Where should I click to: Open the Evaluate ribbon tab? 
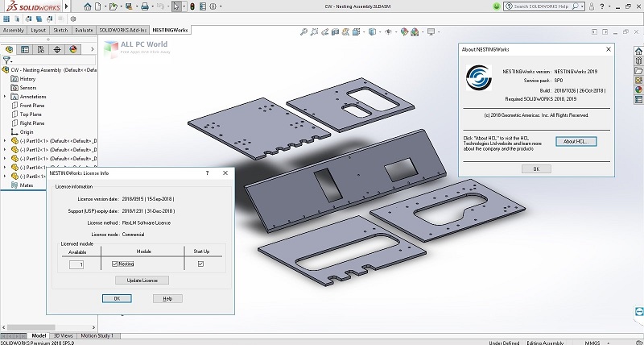(84, 31)
